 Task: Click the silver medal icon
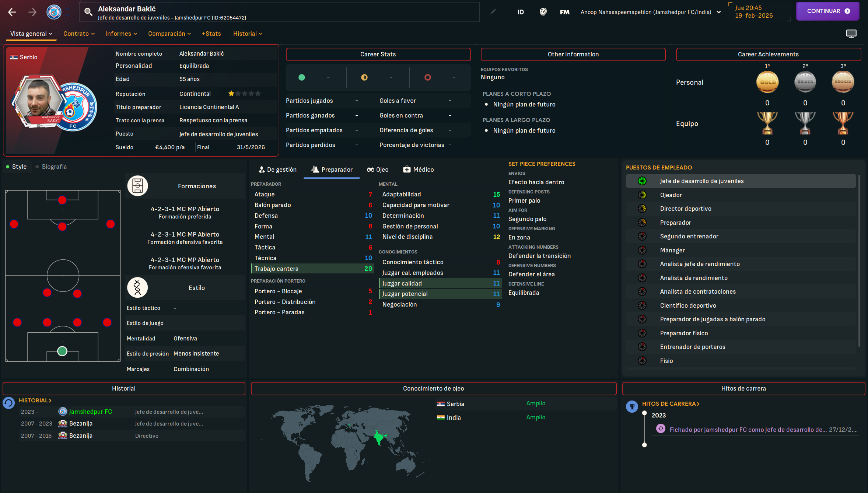point(805,82)
